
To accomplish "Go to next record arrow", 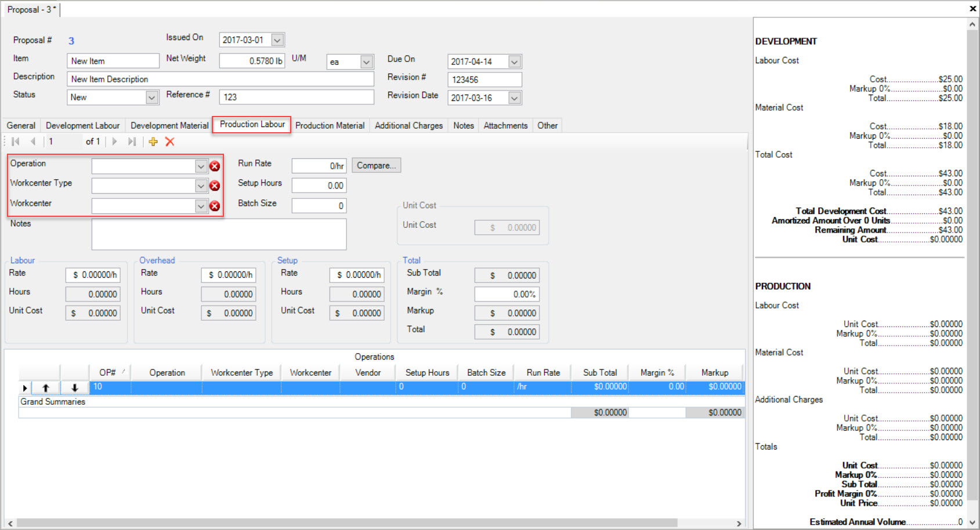I will pos(114,141).
